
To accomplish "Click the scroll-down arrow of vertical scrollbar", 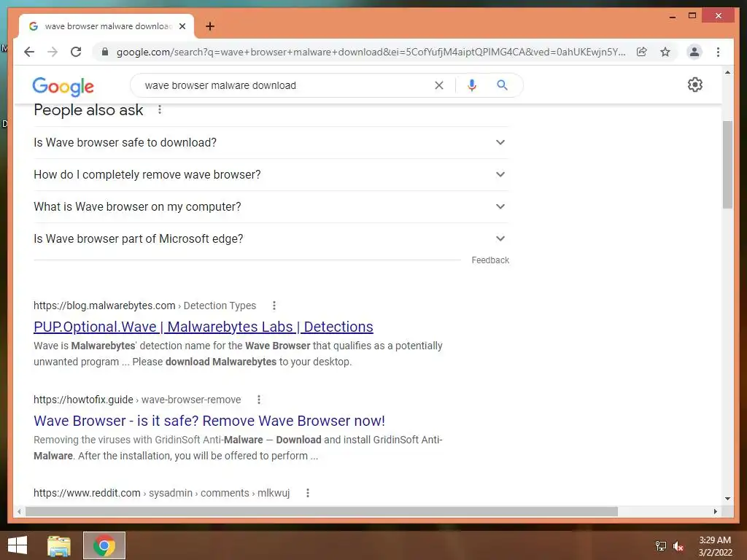I will pos(727,499).
